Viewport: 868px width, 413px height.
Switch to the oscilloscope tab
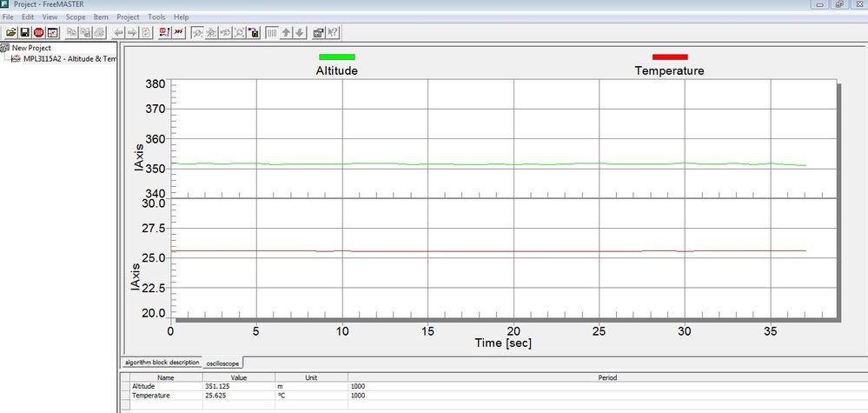pos(222,363)
